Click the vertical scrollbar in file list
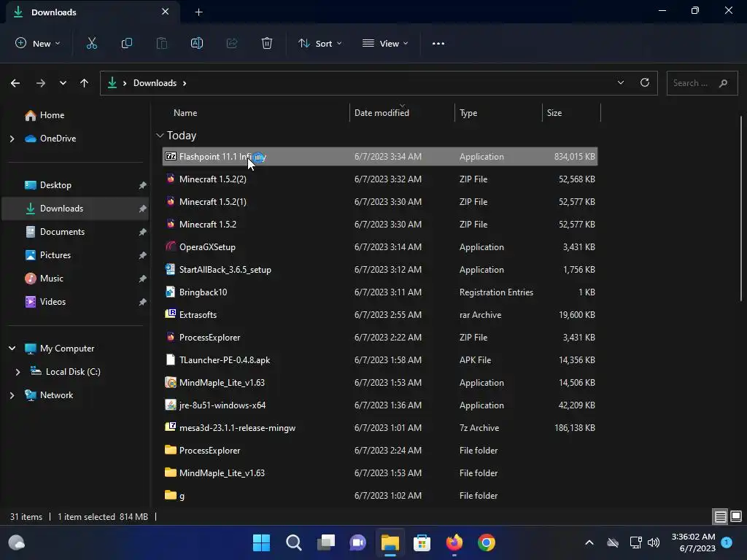 click(741, 209)
